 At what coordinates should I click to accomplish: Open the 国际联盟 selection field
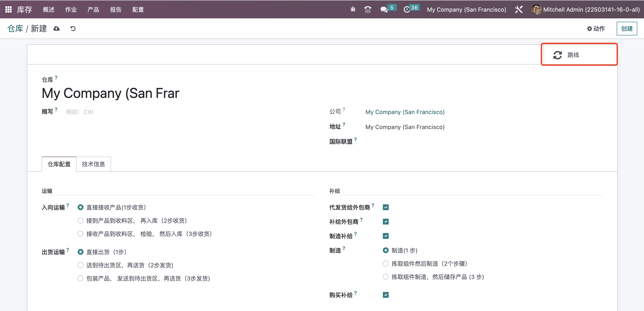(x=484, y=141)
